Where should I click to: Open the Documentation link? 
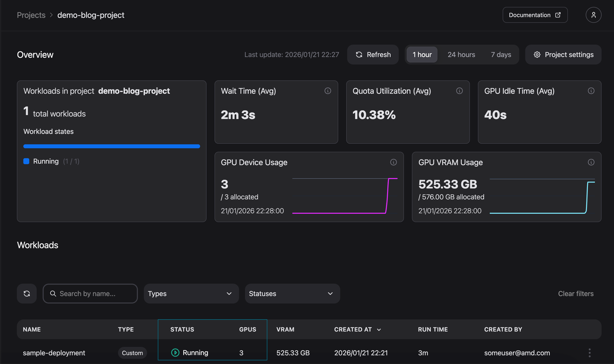(535, 15)
